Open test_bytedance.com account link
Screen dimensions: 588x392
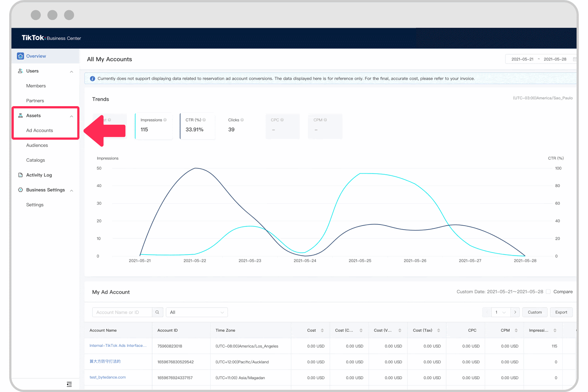[108, 377]
